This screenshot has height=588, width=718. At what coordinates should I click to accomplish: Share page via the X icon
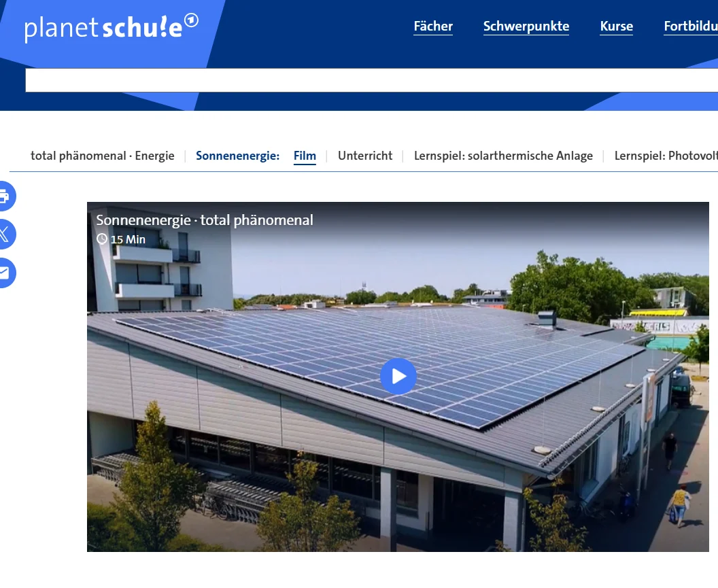(5, 235)
